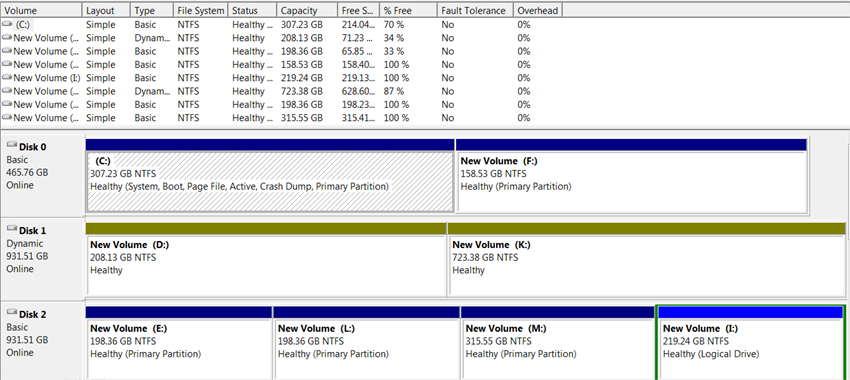The image size is (850, 380).
Task: Click the NTFS cell in the 315.55 GB row
Action: tap(188, 118)
